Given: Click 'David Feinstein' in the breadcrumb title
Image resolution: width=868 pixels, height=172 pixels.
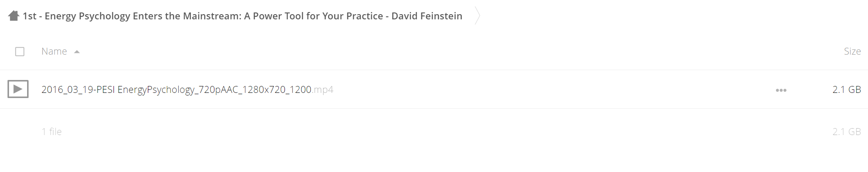Looking at the screenshot, I should pos(427,16).
